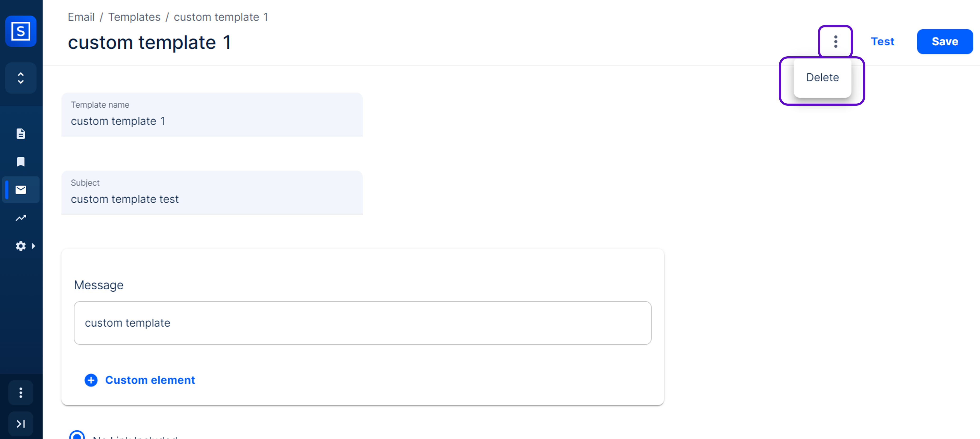Open the analytics trend-line icon
Image resolution: width=980 pixels, height=439 pixels.
coord(20,218)
